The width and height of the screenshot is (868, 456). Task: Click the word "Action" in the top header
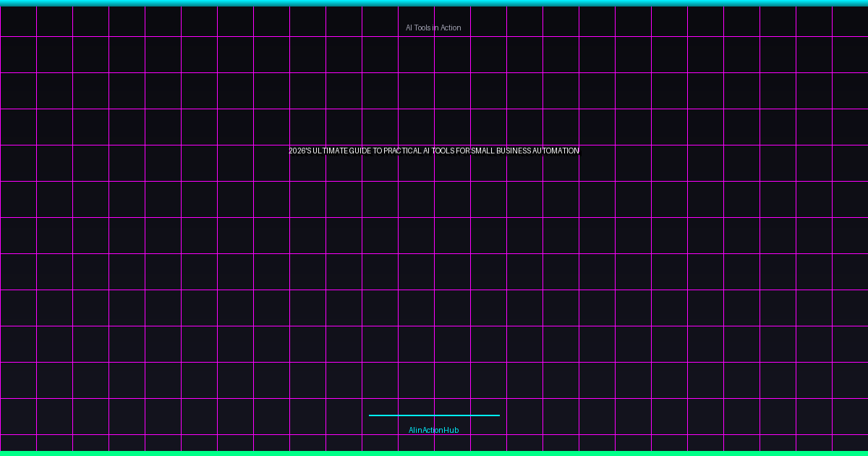point(450,28)
